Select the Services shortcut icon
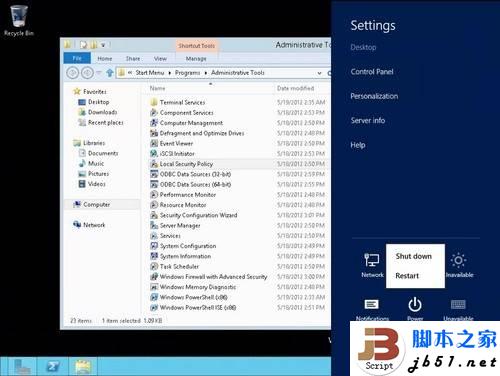 (x=154, y=236)
